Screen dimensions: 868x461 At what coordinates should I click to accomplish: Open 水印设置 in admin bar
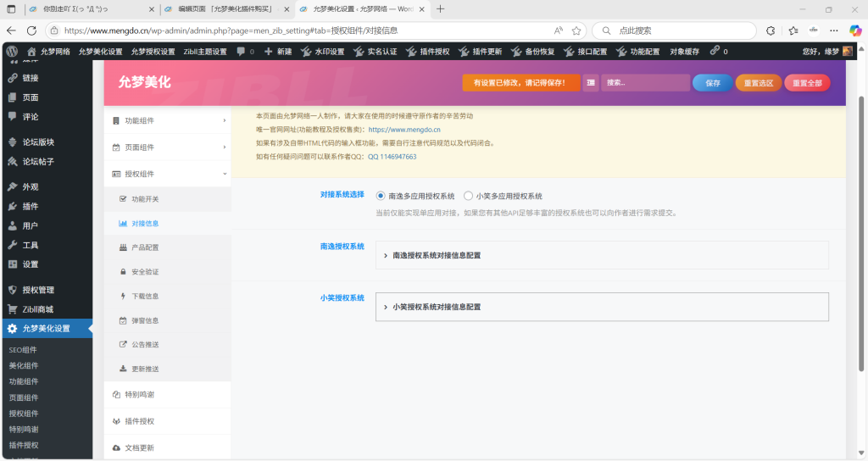323,52
